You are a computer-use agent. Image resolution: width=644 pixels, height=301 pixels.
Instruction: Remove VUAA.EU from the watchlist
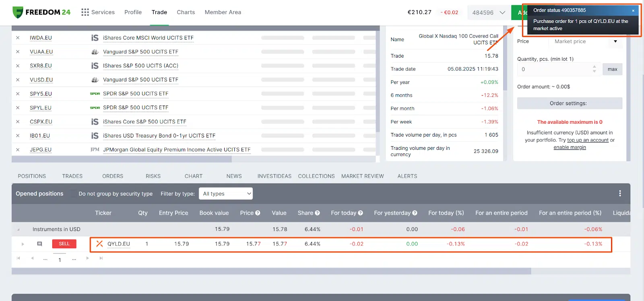(x=18, y=52)
